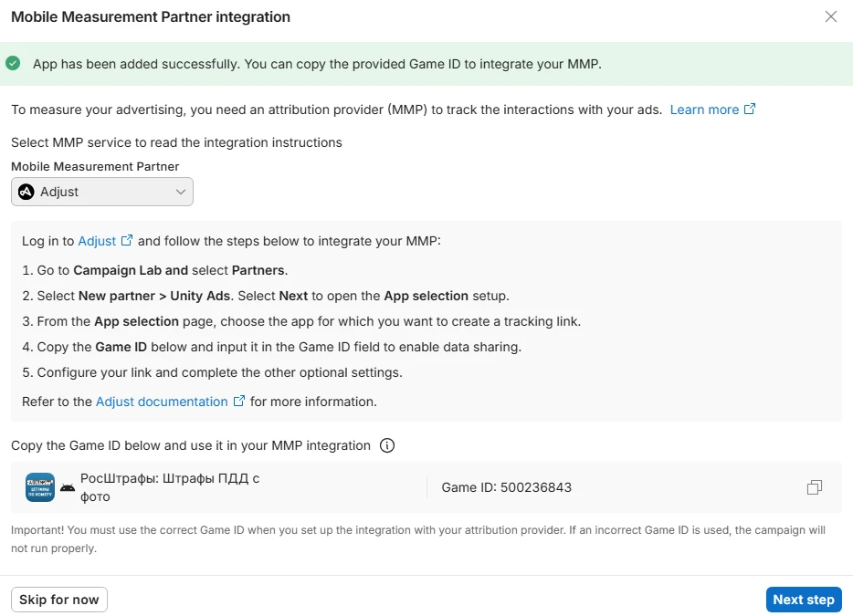Click 'Select MMP service to read' text
Screen dimensions: 853x616
click(x=176, y=142)
